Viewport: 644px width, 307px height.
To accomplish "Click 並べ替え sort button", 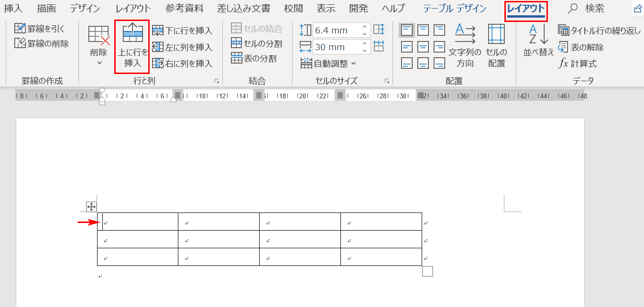I will 538,41.
